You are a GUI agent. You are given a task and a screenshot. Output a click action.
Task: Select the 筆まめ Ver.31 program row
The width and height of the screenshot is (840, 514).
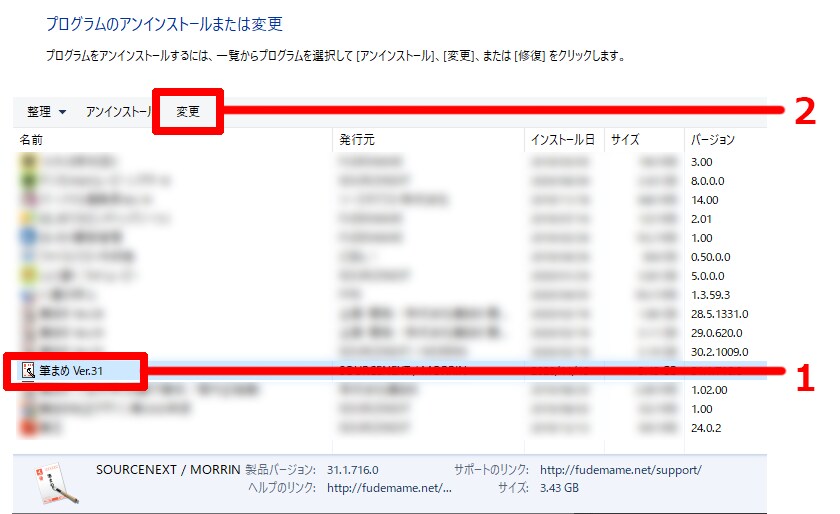[x=390, y=371]
